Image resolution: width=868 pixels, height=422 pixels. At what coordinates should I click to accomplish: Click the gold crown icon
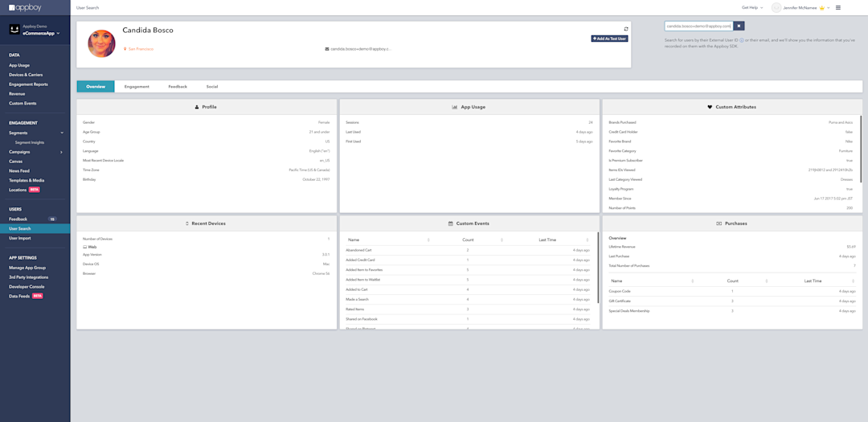[822, 8]
